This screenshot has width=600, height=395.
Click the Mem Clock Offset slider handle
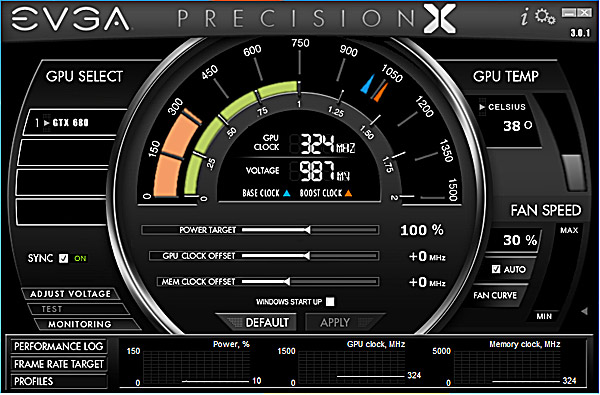click(287, 282)
